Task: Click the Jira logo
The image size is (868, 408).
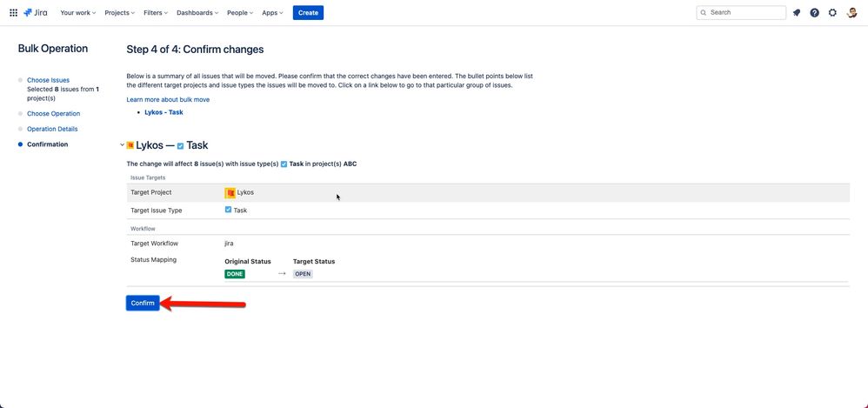Action: click(36, 13)
